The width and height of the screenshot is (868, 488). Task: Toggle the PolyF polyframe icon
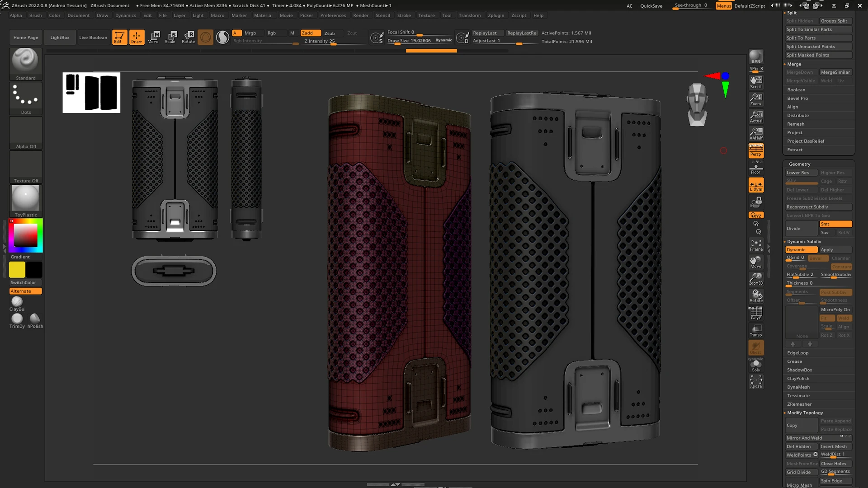(x=756, y=314)
